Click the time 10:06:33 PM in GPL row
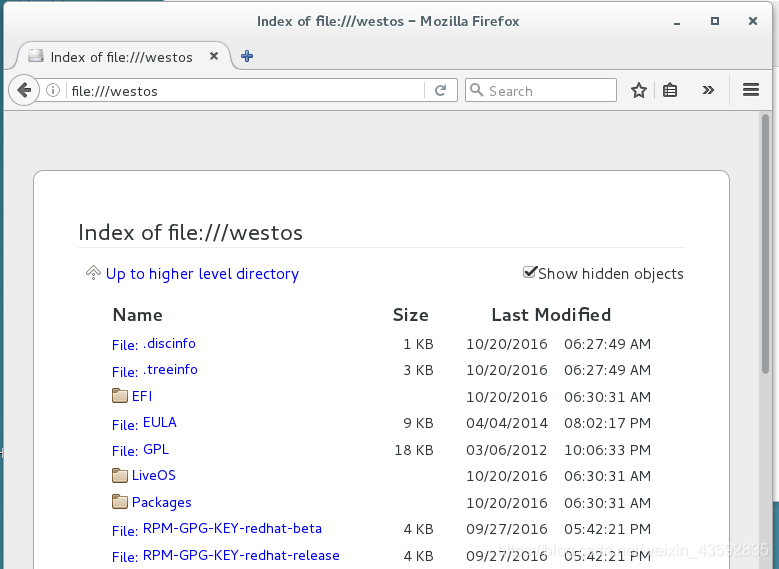The image size is (779, 569). point(607,450)
